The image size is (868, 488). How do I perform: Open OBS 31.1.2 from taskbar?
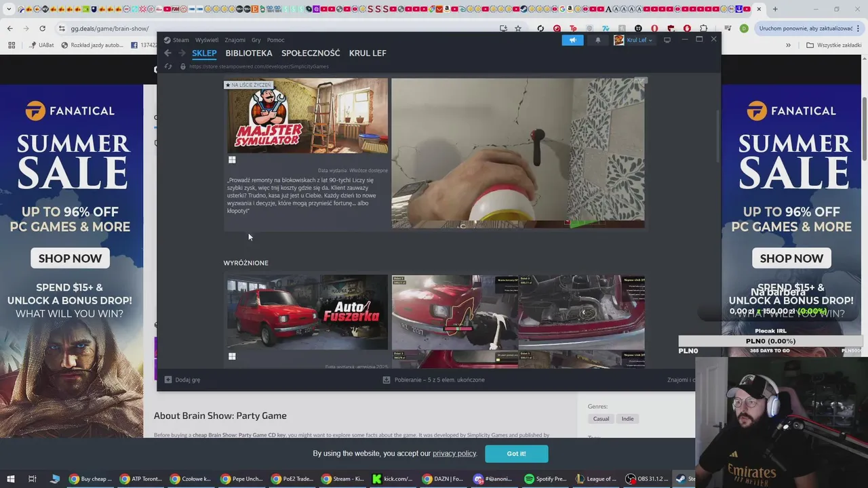pos(646,479)
